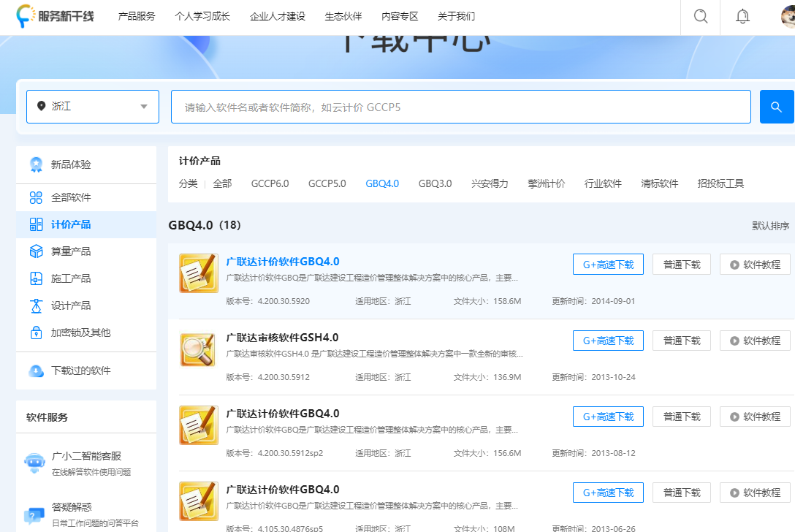Open the header search magnifier icon

pyautogui.click(x=701, y=16)
